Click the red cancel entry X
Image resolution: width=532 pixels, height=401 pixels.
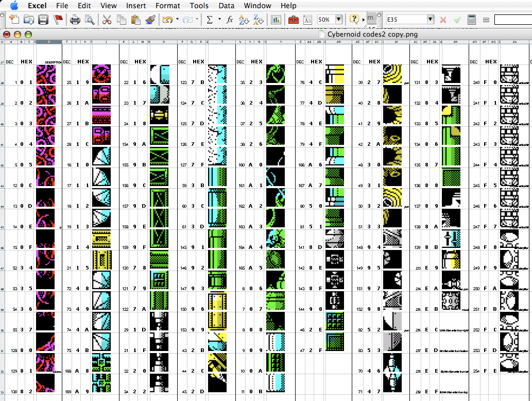(443, 20)
